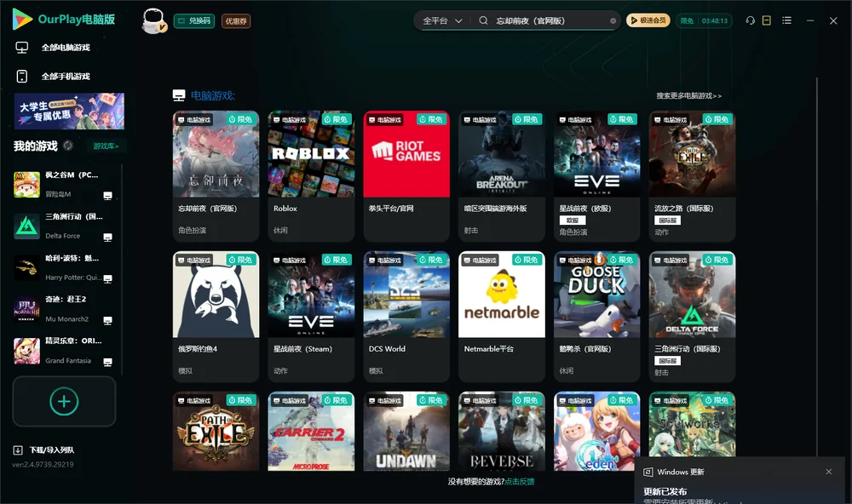This screenshot has height=504, width=852.
Task: Select the Roblox game card
Action: pyautogui.click(x=311, y=176)
